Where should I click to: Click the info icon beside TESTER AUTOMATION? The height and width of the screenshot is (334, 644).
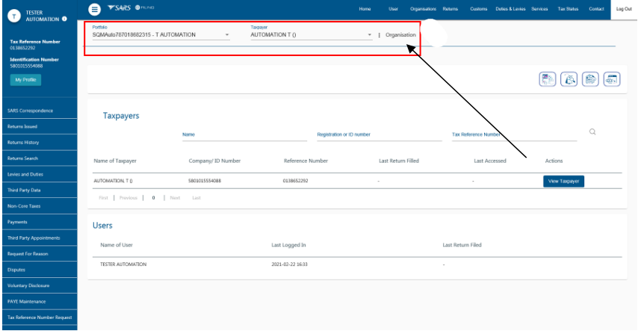pyautogui.click(x=64, y=18)
